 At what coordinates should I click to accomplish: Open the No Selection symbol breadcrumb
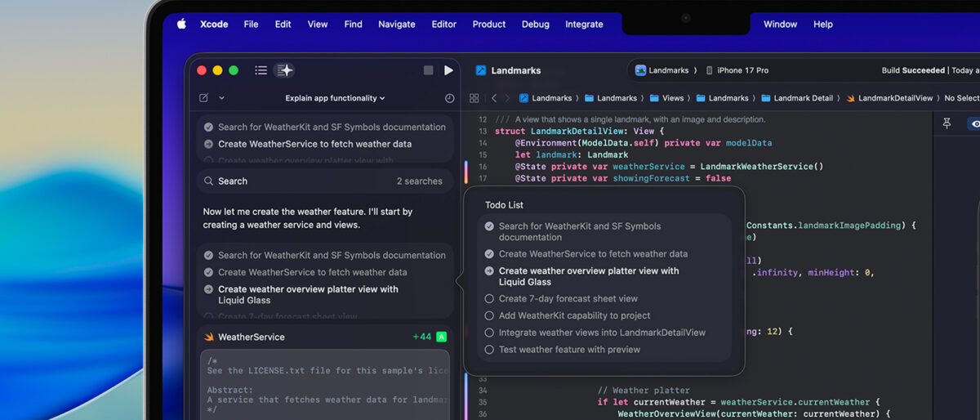pyautogui.click(x=962, y=98)
